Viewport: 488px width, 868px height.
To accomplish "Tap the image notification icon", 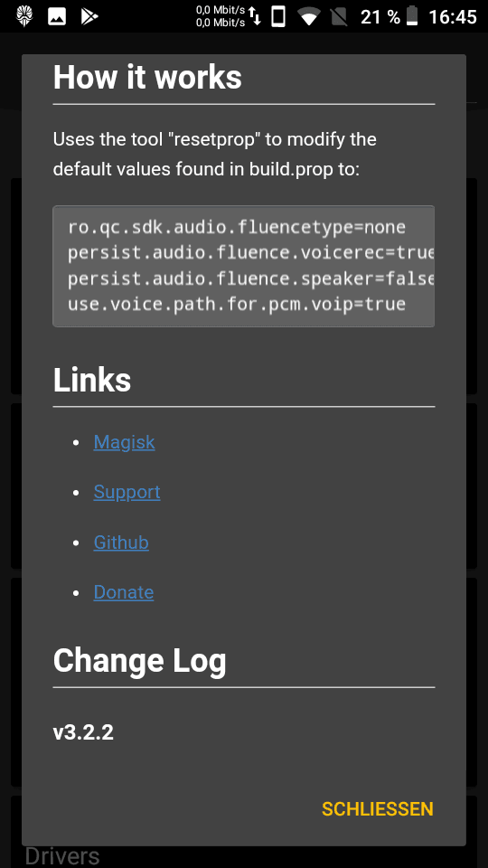I will click(57, 16).
